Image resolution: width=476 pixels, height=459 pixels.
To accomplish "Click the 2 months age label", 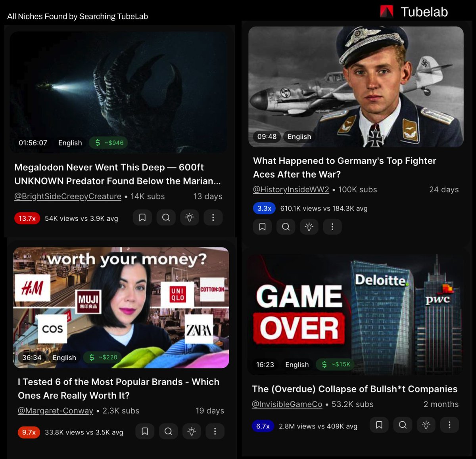I will 441,404.
